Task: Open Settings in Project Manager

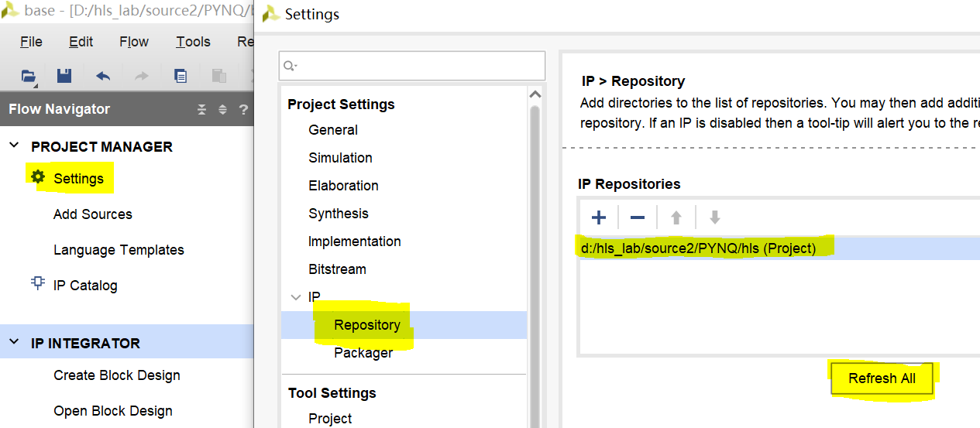Action: coord(78,179)
